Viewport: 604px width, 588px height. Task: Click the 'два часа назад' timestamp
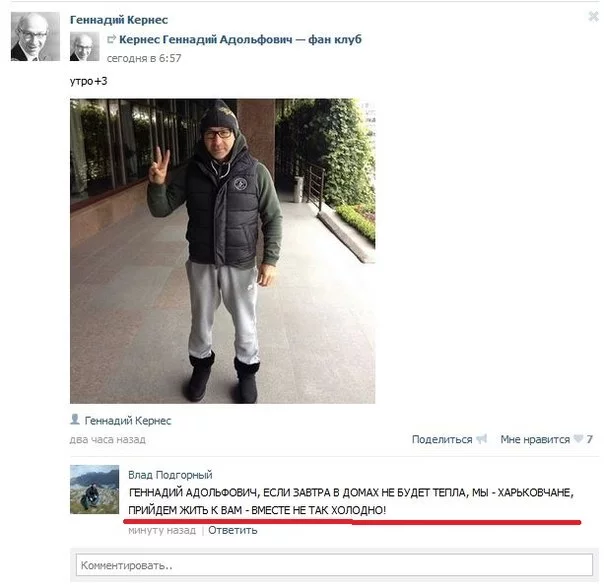pyautogui.click(x=108, y=439)
